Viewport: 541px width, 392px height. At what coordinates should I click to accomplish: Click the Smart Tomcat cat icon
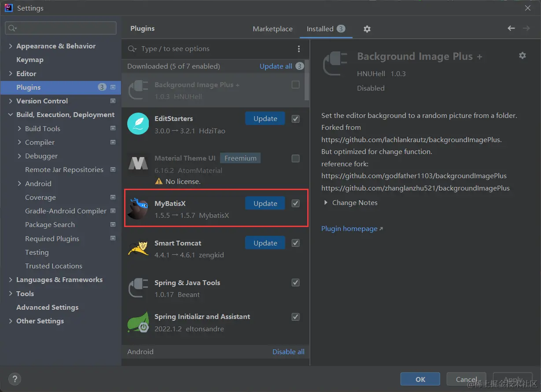pyautogui.click(x=138, y=248)
